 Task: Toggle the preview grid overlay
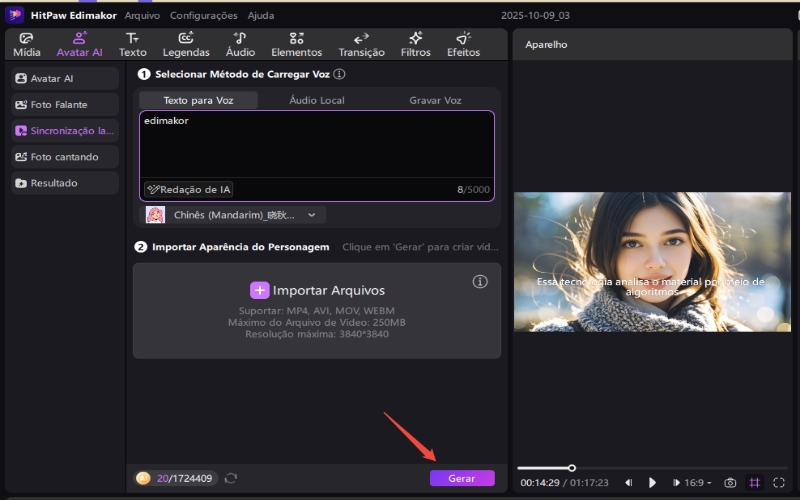[x=755, y=483]
